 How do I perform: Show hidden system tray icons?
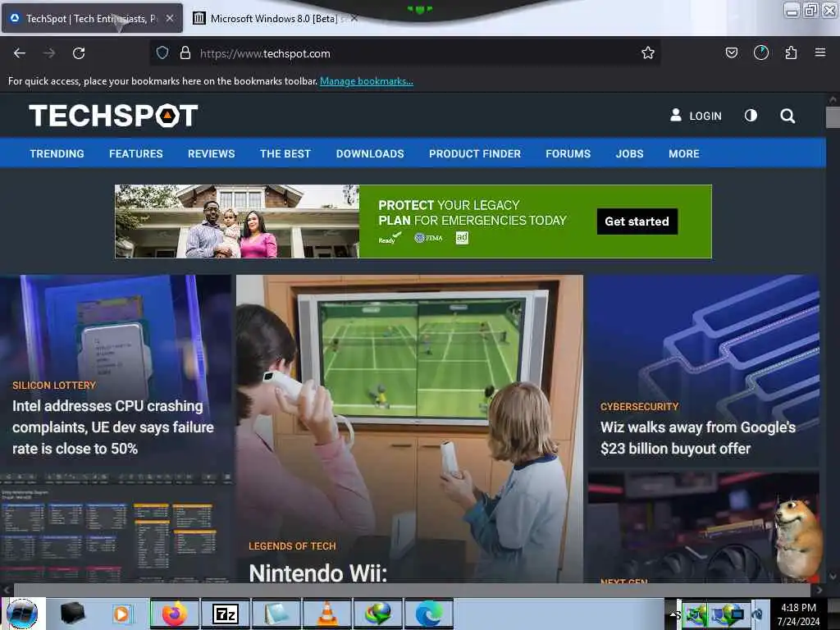click(x=673, y=614)
